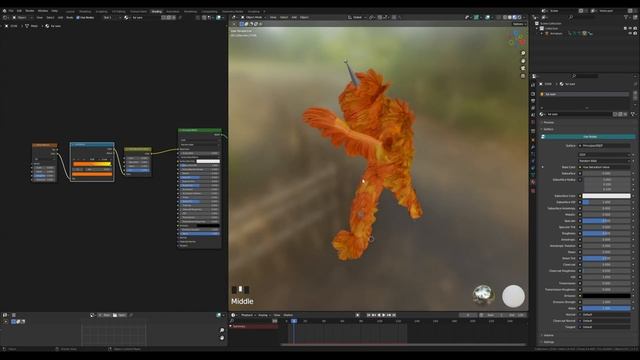The image size is (640, 360).
Task: Open Material properties tab
Action: (x=533, y=182)
